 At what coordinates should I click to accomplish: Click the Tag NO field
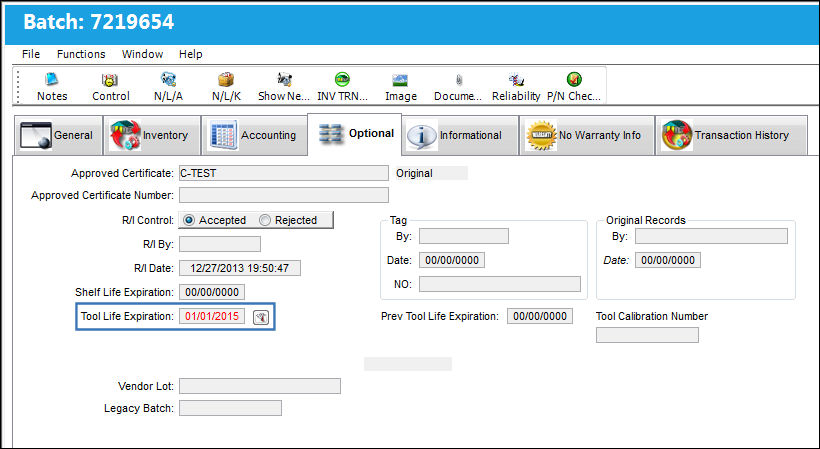coord(500,284)
